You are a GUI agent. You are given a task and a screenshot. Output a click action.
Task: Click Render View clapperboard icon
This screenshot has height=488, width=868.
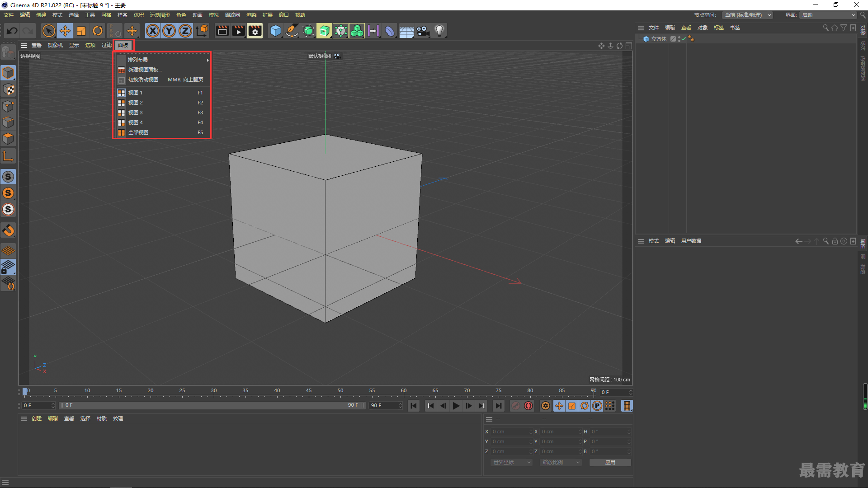(222, 31)
